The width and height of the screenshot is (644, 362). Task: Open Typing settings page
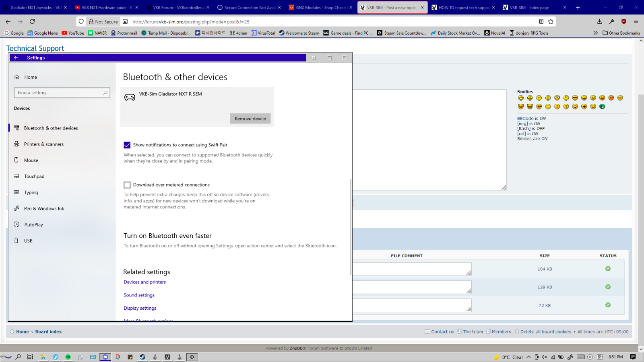[31, 193]
